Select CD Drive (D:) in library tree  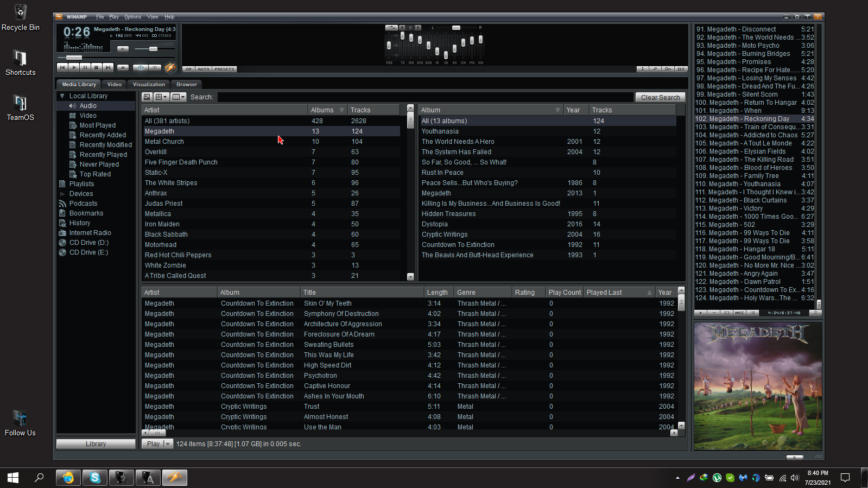88,243
